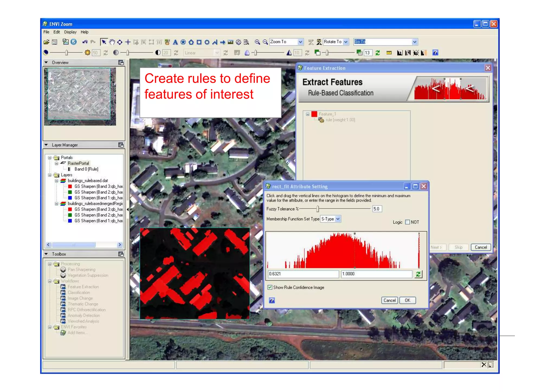Click the Blend icon in the toolbar

(x=408, y=53)
